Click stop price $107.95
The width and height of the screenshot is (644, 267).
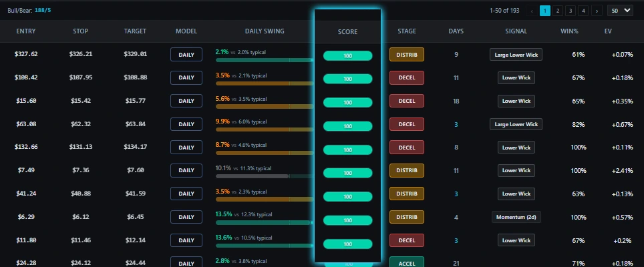80,77
